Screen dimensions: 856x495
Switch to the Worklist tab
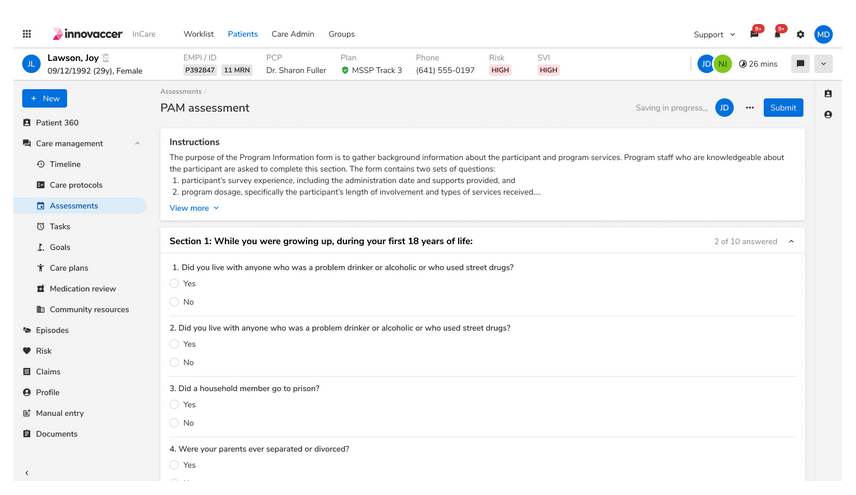[x=198, y=34]
